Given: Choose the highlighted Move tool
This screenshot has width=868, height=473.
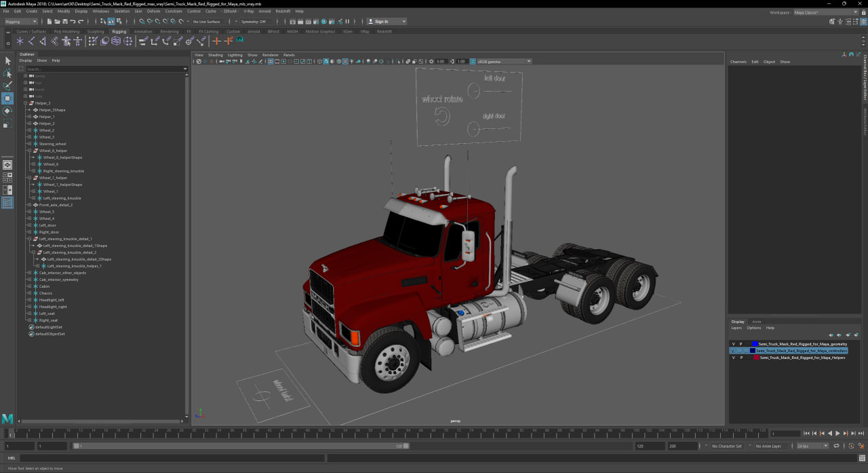Looking at the screenshot, I should pyautogui.click(x=7, y=98).
